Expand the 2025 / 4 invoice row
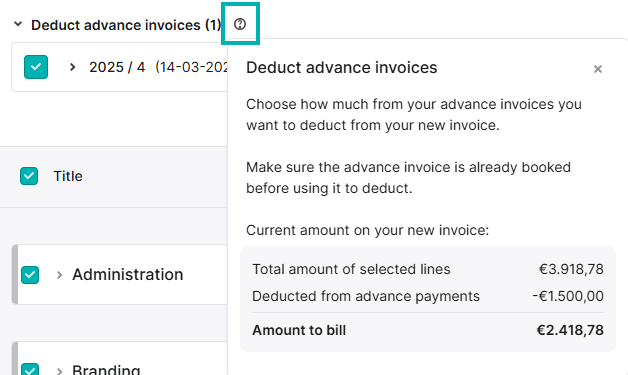Image resolution: width=628 pixels, height=375 pixels. pos(72,67)
